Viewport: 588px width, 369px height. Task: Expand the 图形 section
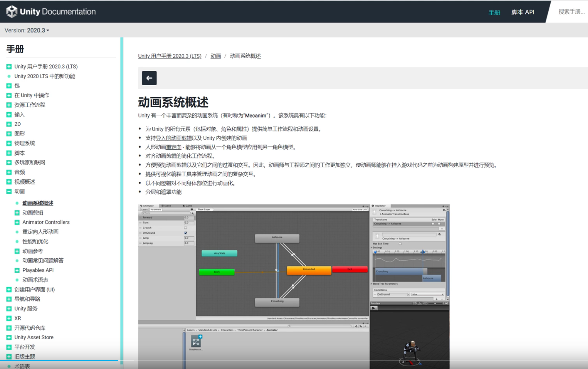9,134
